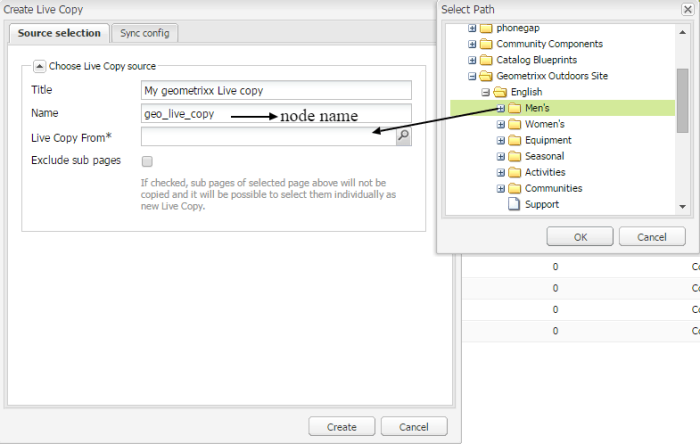Select the Men's tree row
This screenshot has width=700, height=444.
(562, 108)
